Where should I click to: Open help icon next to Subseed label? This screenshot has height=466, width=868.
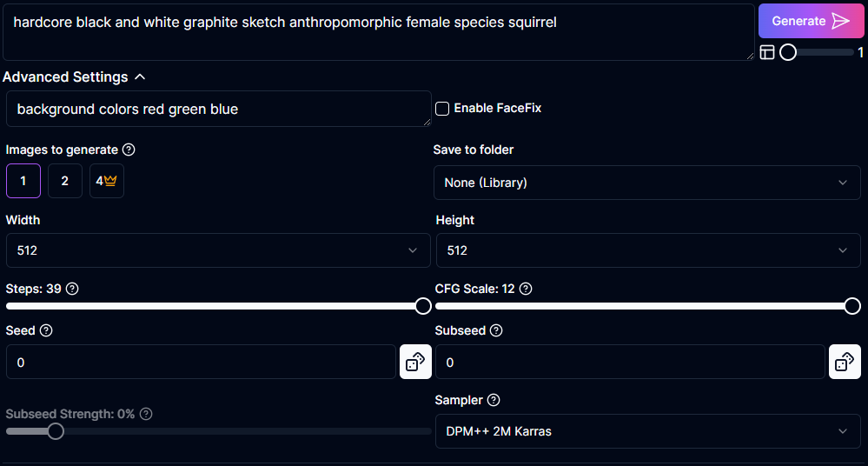[496, 330]
